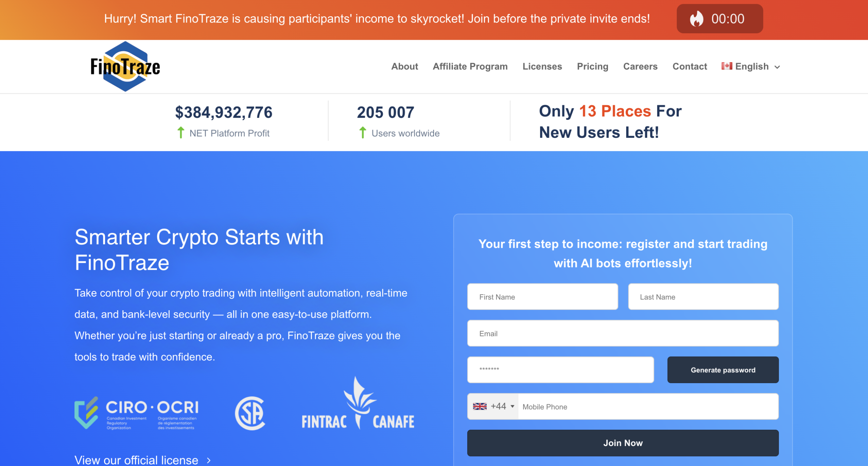Click the First Name input field

[542, 297]
